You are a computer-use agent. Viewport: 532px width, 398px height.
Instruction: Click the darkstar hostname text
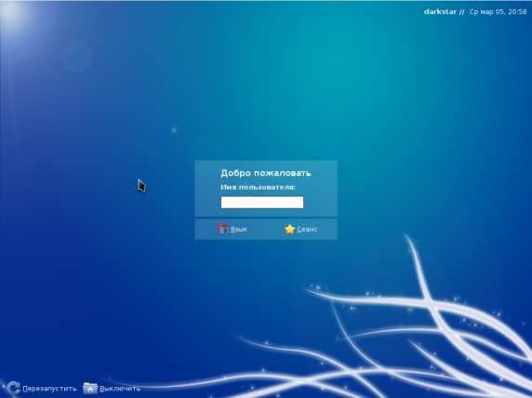tap(440, 11)
